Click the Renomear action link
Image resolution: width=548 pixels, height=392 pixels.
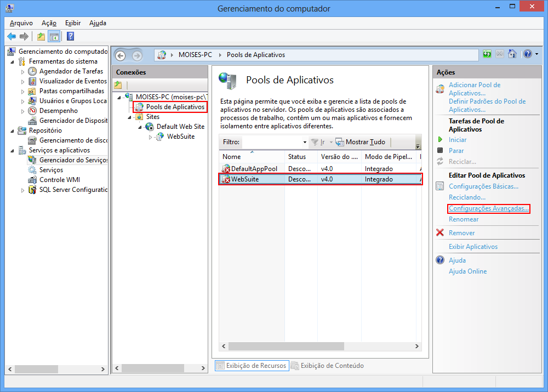click(x=464, y=219)
